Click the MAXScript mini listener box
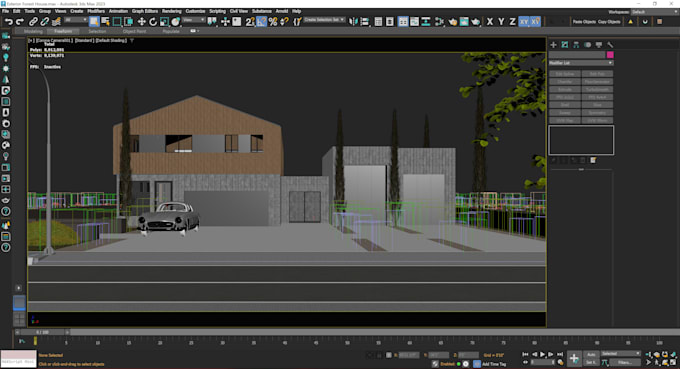 click(18, 359)
